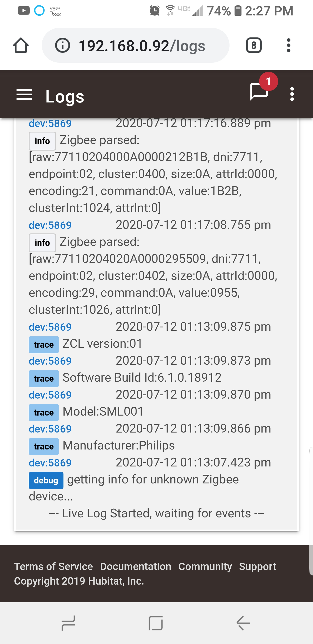Click trace badge beside Manufacturer:Philips
Image resolution: width=313 pixels, height=644 pixels.
pos(44,446)
